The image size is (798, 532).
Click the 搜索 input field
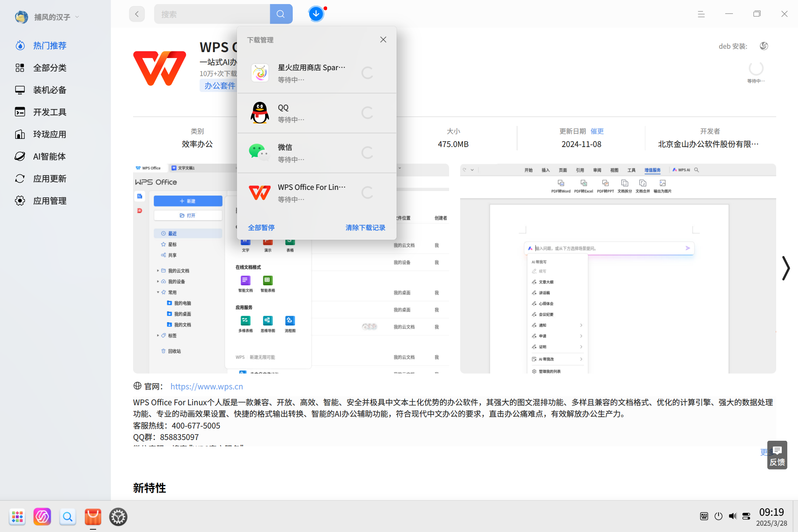click(x=212, y=14)
